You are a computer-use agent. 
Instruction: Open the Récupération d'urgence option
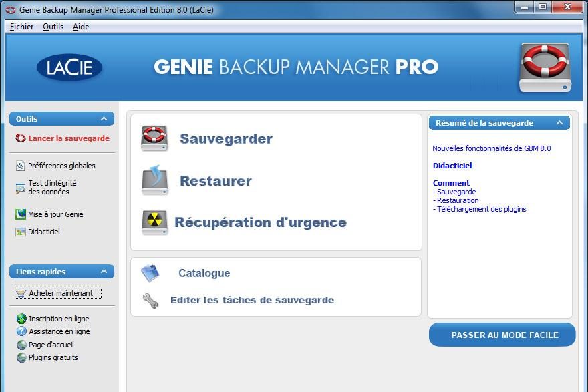[261, 222]
